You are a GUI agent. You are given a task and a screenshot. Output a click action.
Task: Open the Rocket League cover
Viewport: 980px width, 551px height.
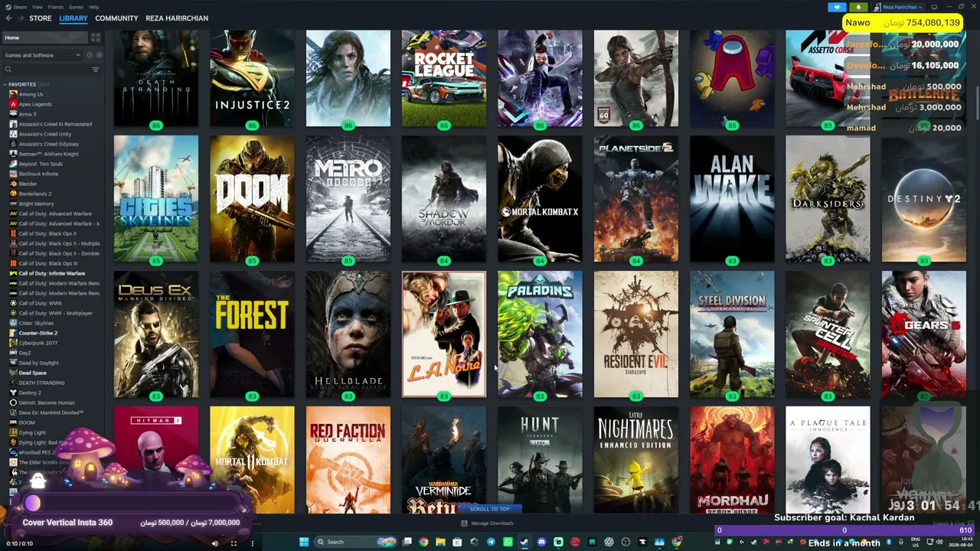(444, 79)
